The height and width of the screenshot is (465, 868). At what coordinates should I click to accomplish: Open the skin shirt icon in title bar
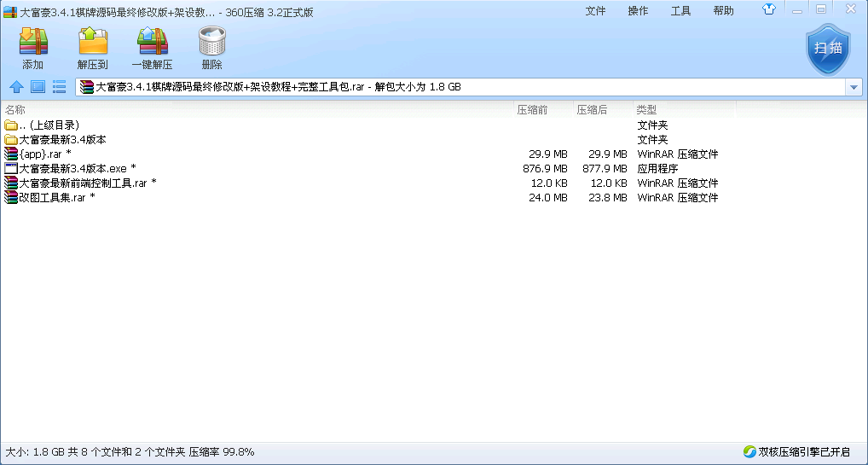(769, 10)
